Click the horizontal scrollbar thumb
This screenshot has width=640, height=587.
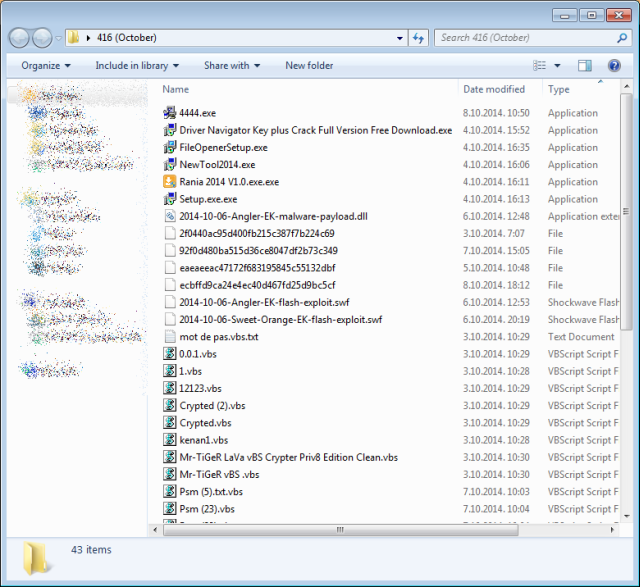point(340,530)
